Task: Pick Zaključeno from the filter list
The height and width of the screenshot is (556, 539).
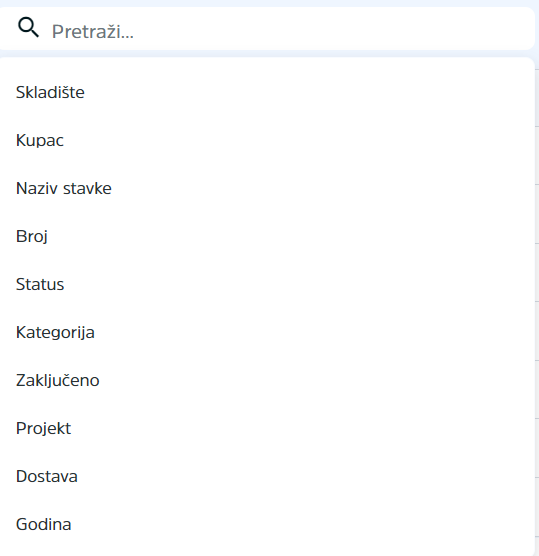Action: coord(267,380)
